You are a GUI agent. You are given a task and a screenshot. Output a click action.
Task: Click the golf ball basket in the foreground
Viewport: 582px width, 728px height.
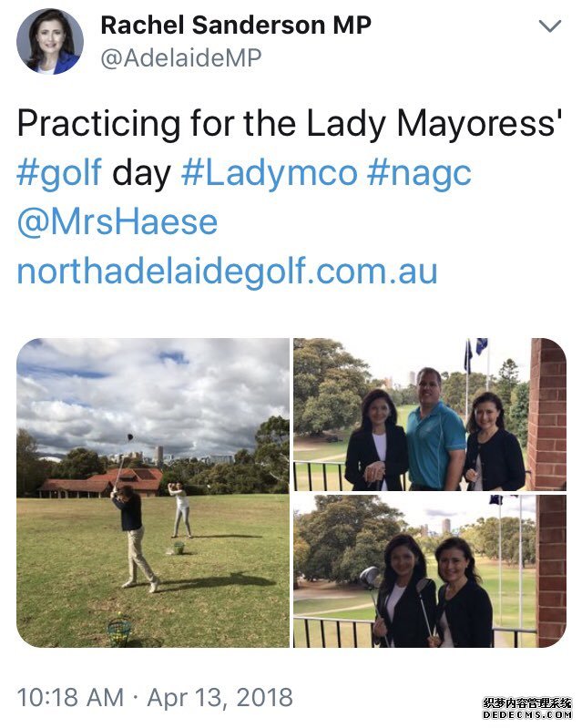coord(119,630)
